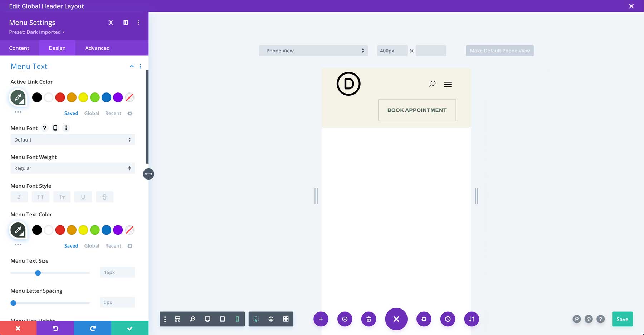Select the red Menu Text Color swatch
Viewport: 644px width, 335px height.
60,230
